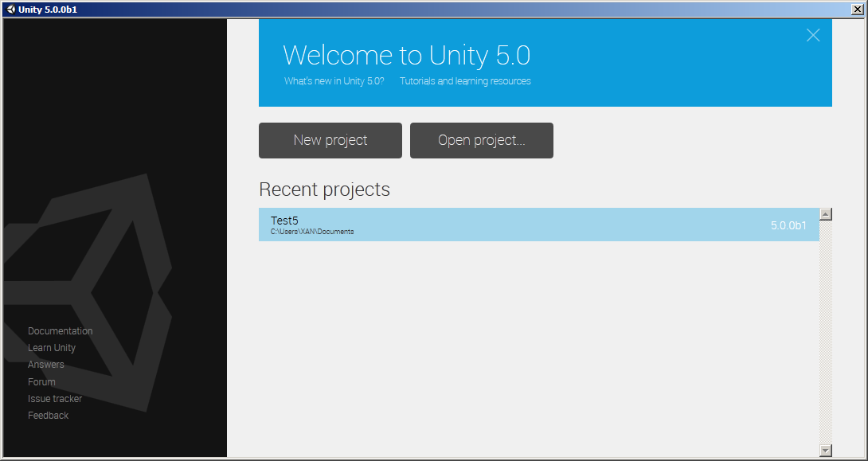Open "What's new in Unity 5.0?" link
Screen dimensions: 868x461
tap(334, 80)
